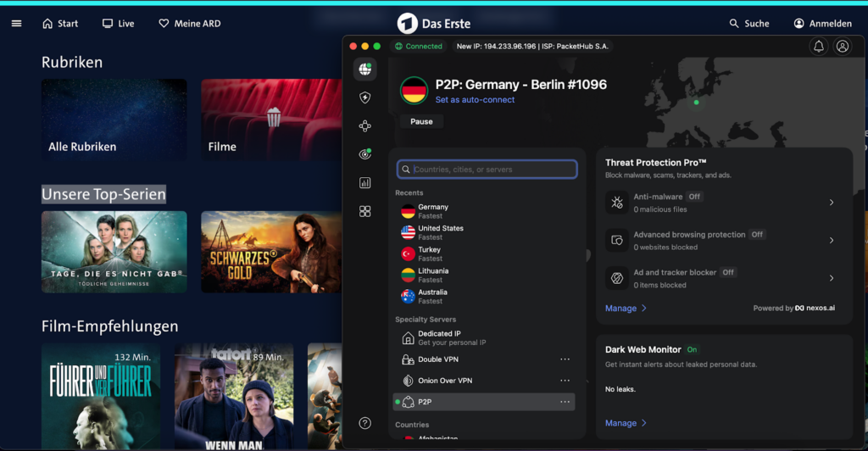The width and height of the screenshot is (868, 451).
Task: Click Manage under Threat Protection Pro
Action: tap(626, 309)
